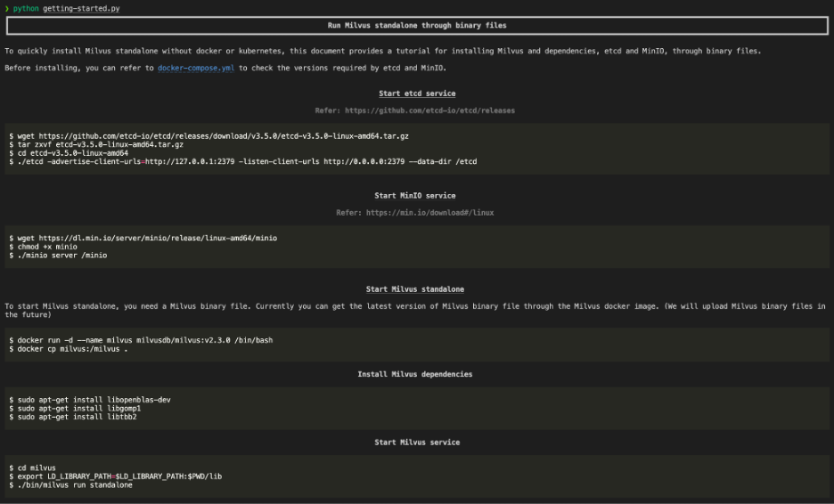Click the "./minio server /minio" line
Image resolution: width=834 pixels, height=504 pixels.
click(x=58, y=256)
